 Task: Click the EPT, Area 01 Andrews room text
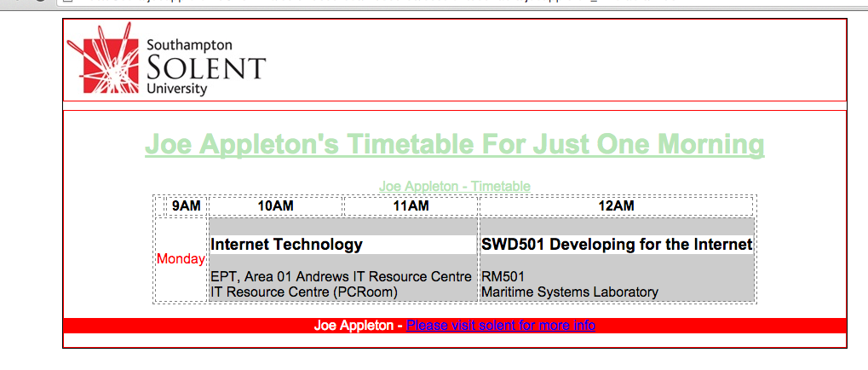click(341, 277)
